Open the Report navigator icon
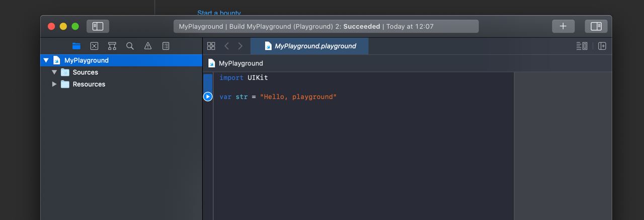 [166, 46]
